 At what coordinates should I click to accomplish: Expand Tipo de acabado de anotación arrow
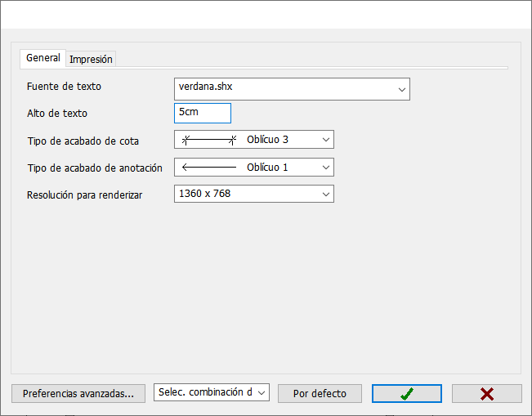(326, 168)
